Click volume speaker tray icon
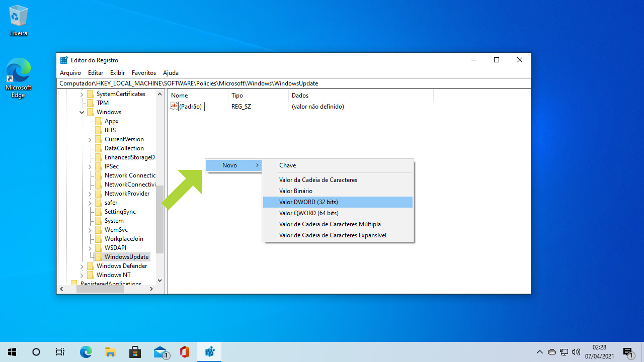644x362 pixels. click(x=576, y=352)
